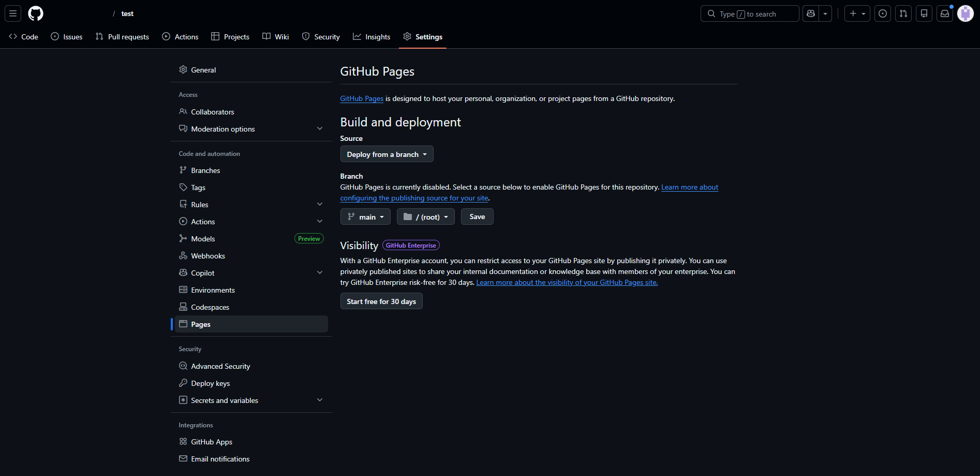
Task: Open the notifications inbox icon
Action: click(945, 13)
